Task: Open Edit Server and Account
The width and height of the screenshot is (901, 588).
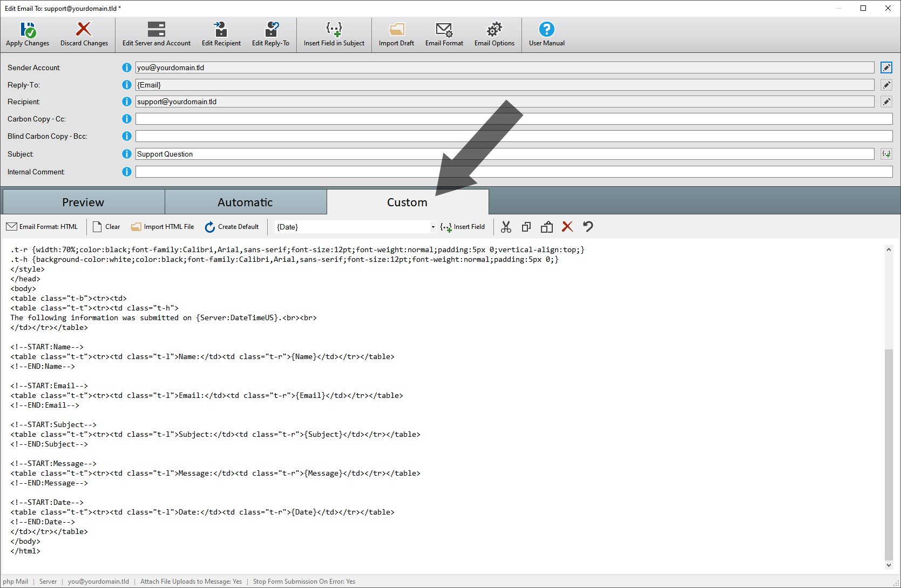Action: click(156, 35)
